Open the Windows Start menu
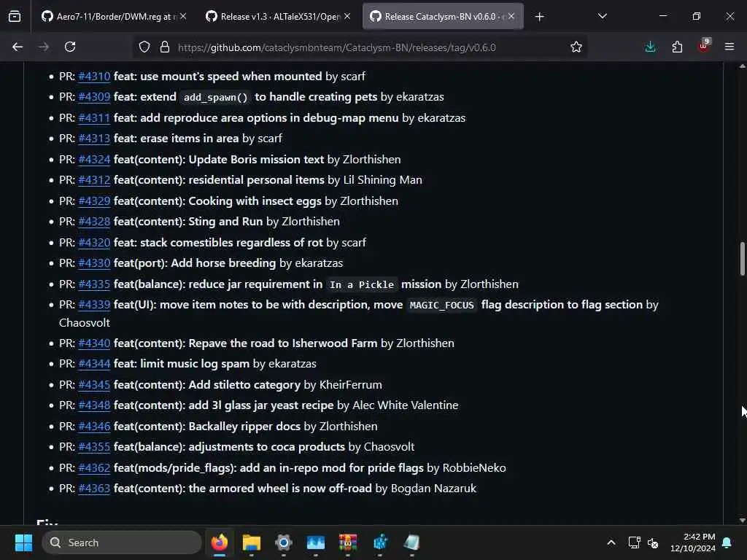Screen dimensions: 747x560 coord(23,542)
